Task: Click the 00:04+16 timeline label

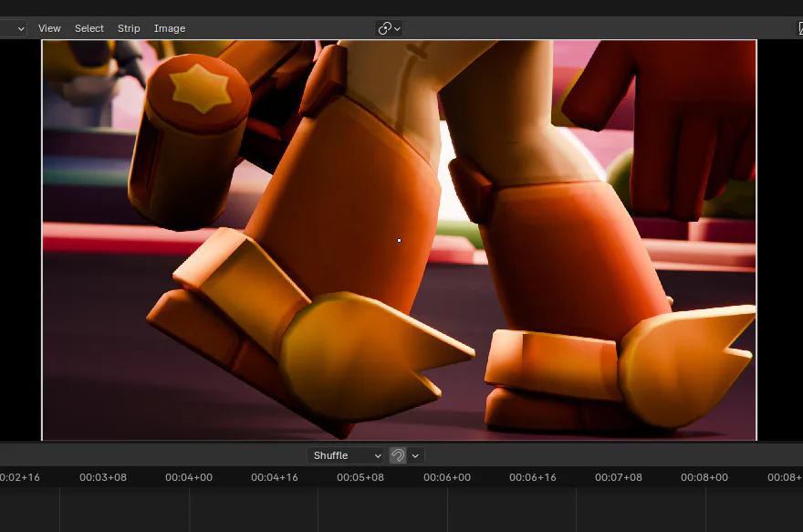Action: 275,477
